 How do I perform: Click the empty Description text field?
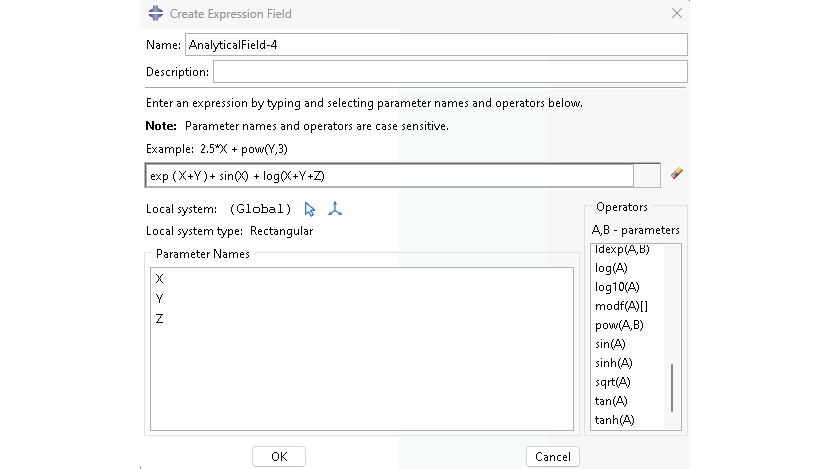(449, 72)
